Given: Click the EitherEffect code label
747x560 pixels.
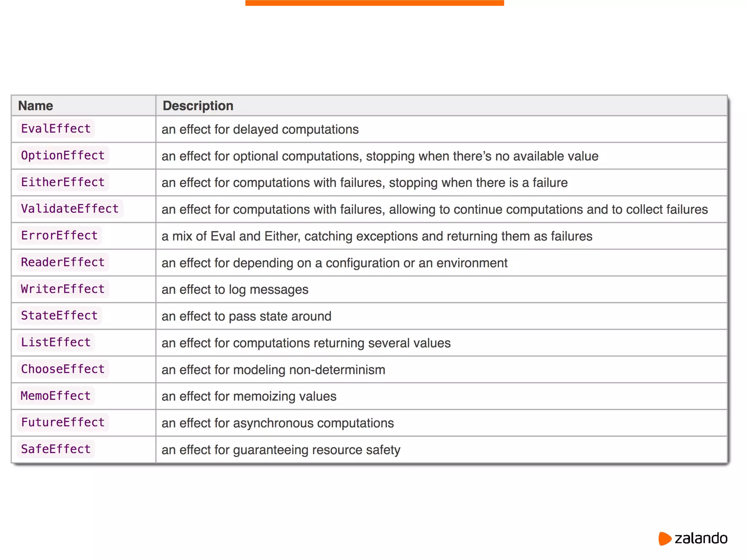Looking at the screenshot, I should [63, 182].
